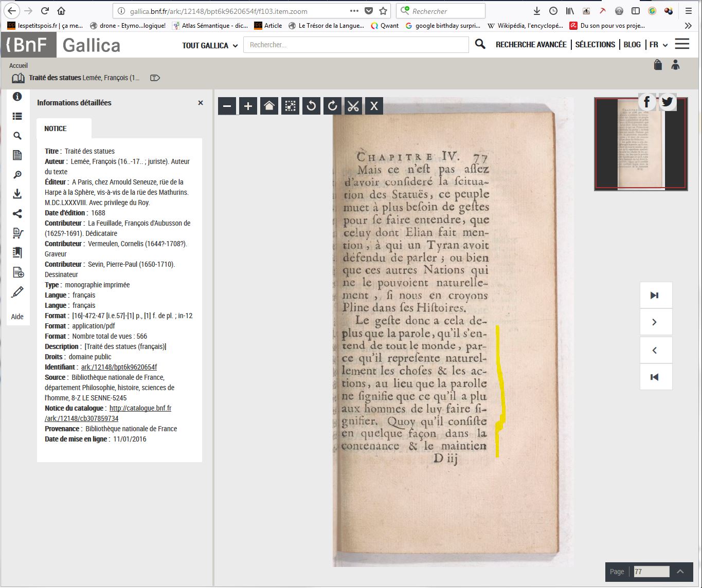Image resolution: width=702 pixels, height=588 pixels.
Task: Open the share icon in sidebar
Action: 17,213
